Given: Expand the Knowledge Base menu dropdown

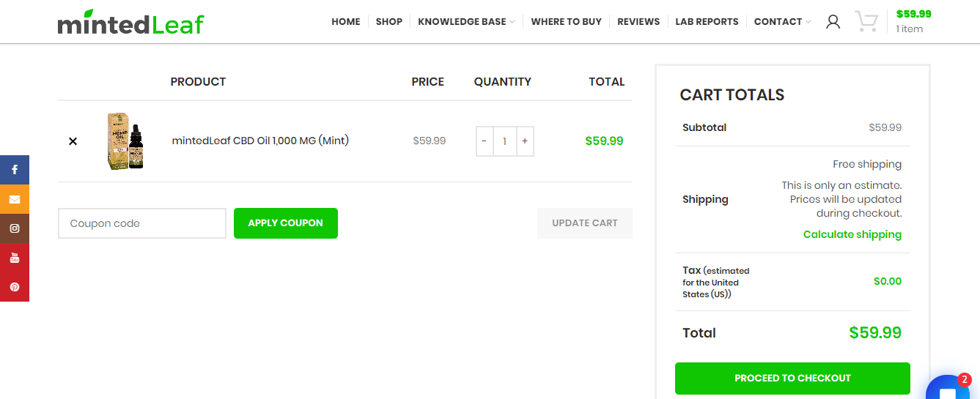Looking at the screenshot, I should click(466, 22).
